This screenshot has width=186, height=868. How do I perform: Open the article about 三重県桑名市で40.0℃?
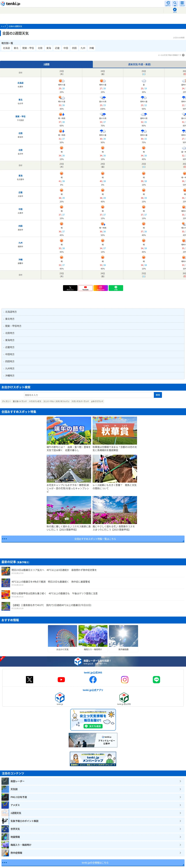pos(51,605)
